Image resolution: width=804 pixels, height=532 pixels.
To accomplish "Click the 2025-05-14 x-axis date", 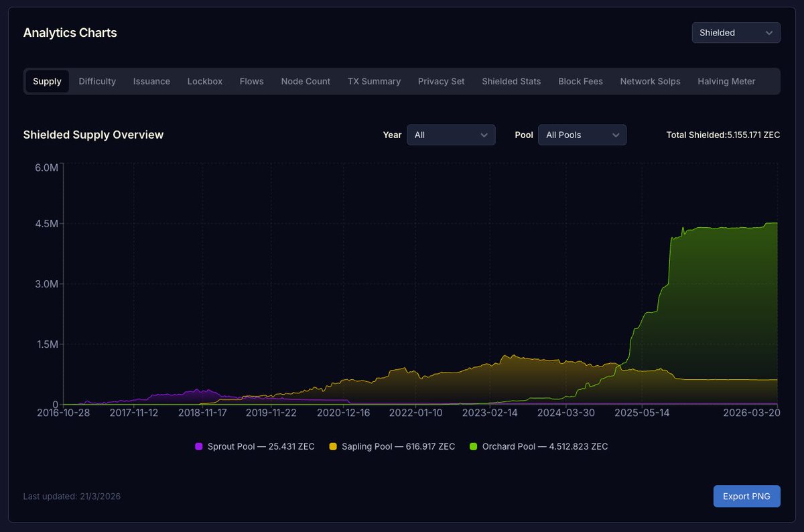I will (642, 413).
